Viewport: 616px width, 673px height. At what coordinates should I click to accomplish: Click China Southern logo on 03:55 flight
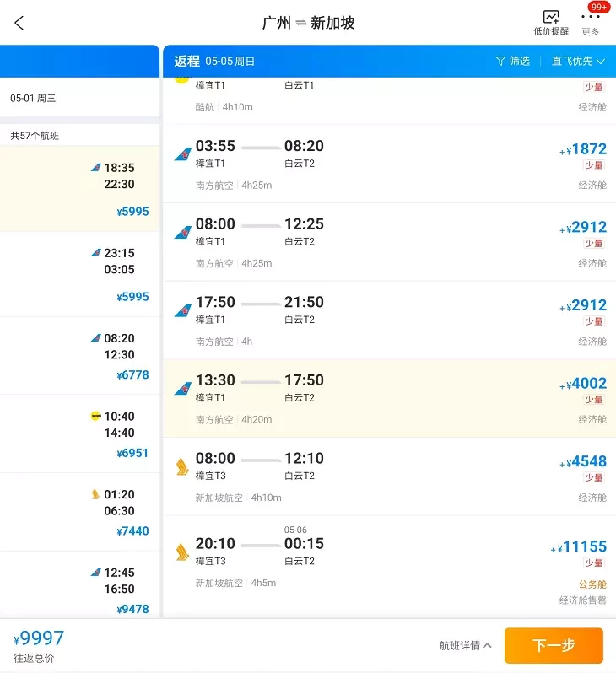tap(183, 153)
